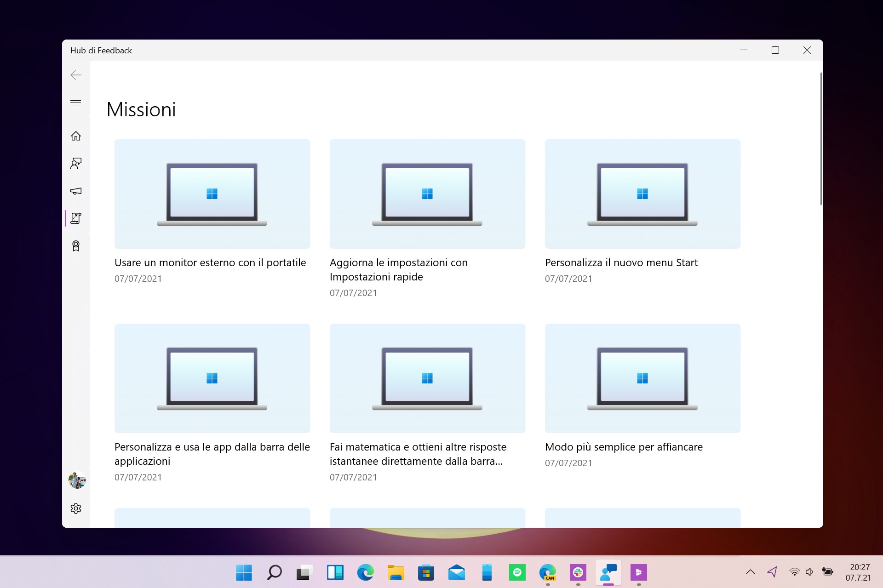Viewport: 883px width, 588px height.
Task: Click the battery tray icon
Action: pyautogui.click(x=828, y=572)
